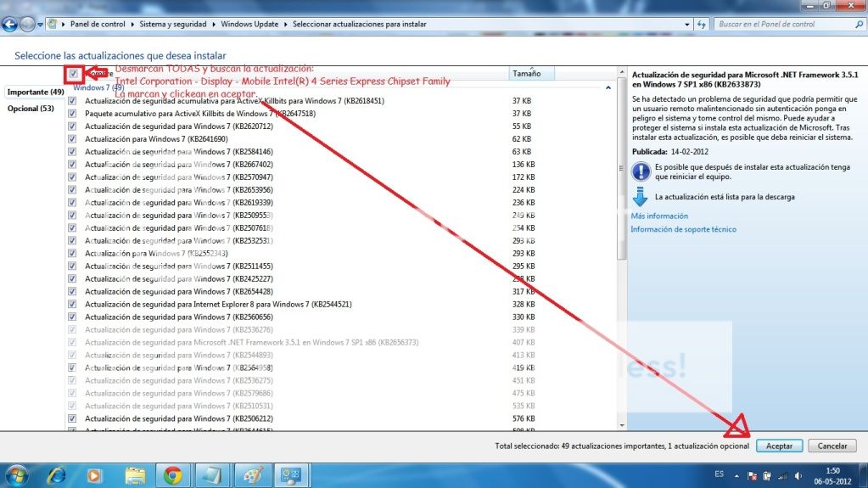Uncheck update KB2620712 checkbox
Viewport: 868px width, 488px height.
point(72,126)
